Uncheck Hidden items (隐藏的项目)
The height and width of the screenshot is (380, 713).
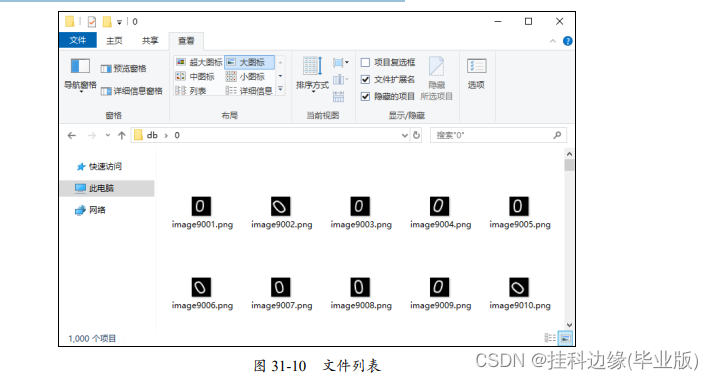(387, 96)
